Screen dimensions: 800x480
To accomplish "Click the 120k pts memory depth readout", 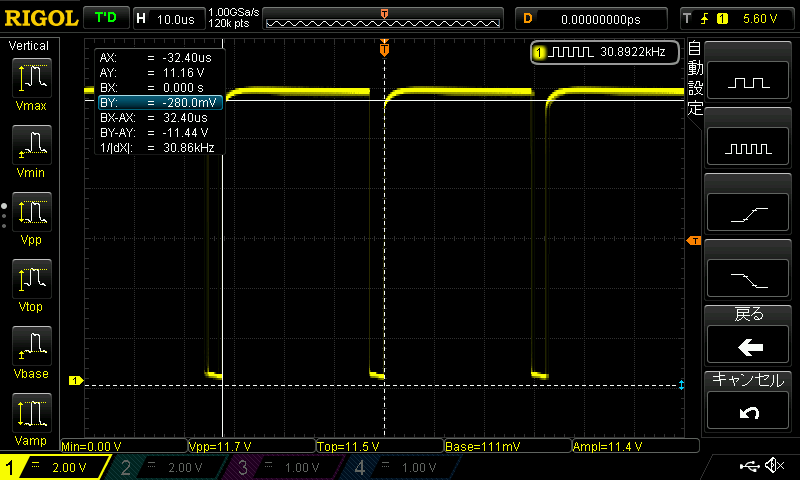I will tap(229, 23).
